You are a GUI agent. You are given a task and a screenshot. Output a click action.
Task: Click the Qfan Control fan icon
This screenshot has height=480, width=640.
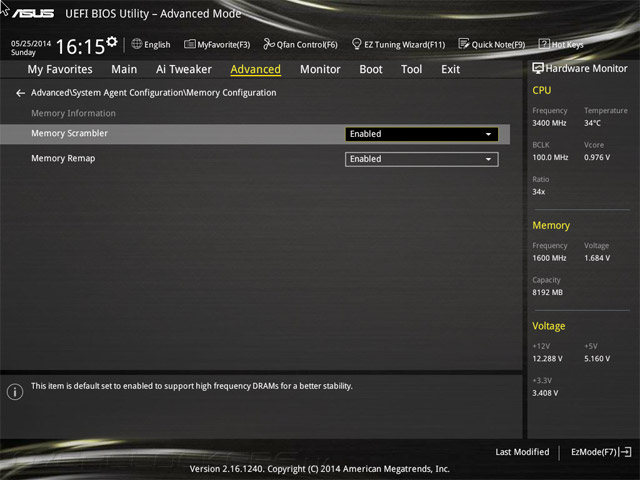pos(269,44)
